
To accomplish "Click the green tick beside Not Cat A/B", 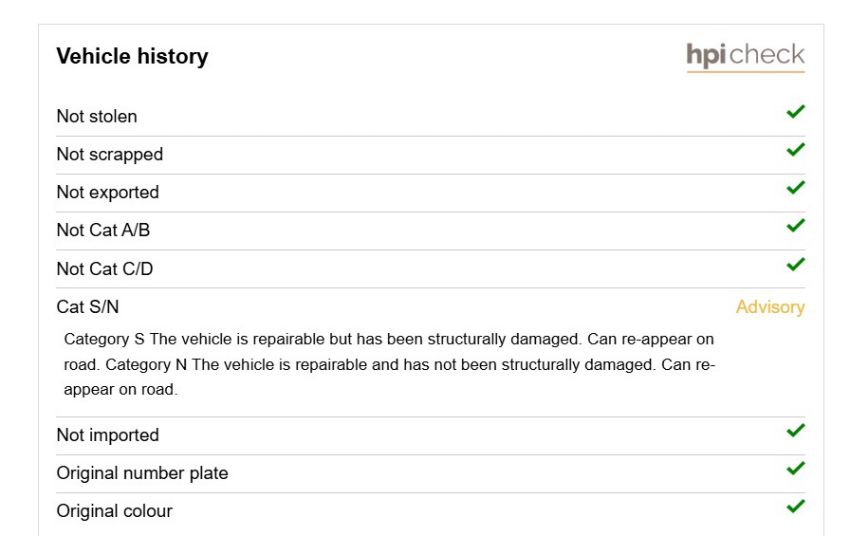I will coord(796,225).
